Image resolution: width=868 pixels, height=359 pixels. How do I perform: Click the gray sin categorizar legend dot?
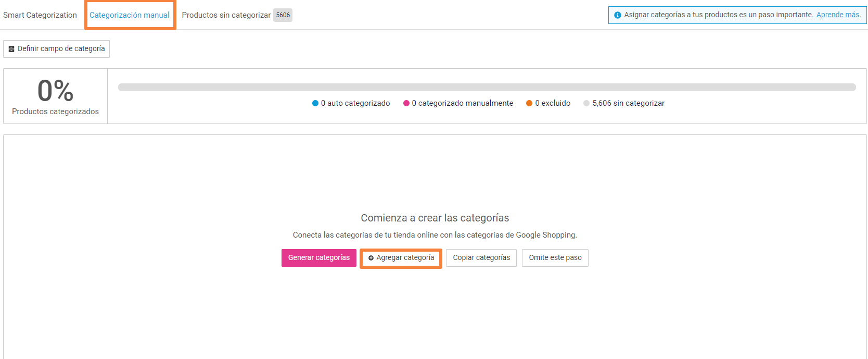(586, 103)
